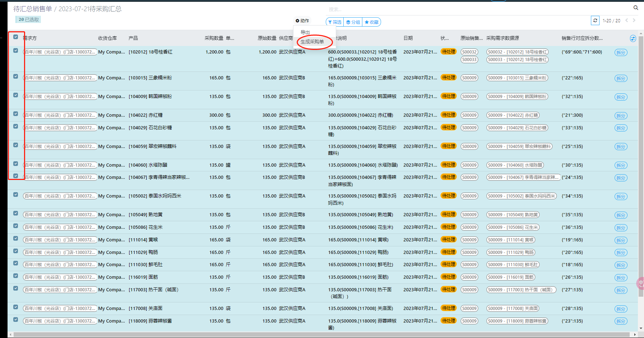The height and width of the screenshot is (338, 644).
Task: Click 拆分 button for 三象糯米粉 row
Action: [621, 78]
